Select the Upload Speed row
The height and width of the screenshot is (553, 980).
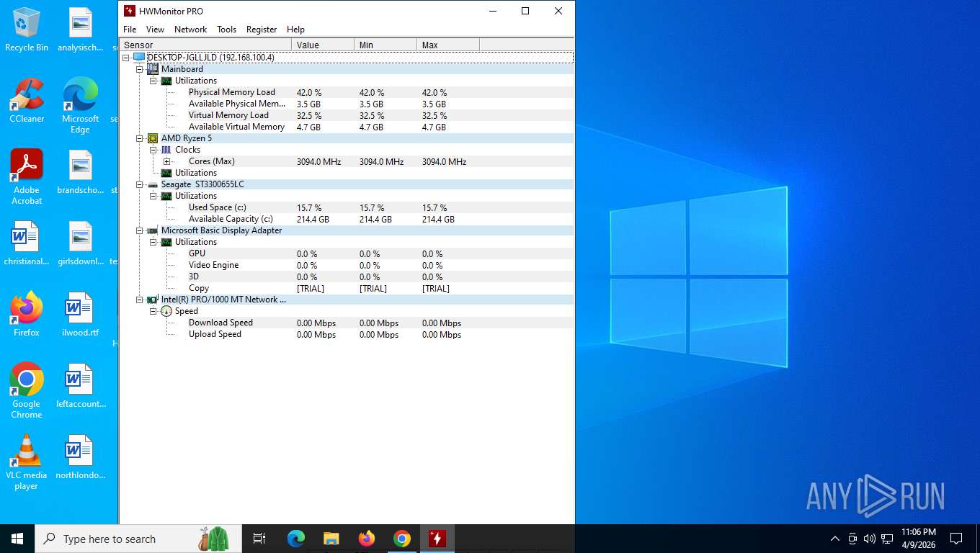(347, 334)
